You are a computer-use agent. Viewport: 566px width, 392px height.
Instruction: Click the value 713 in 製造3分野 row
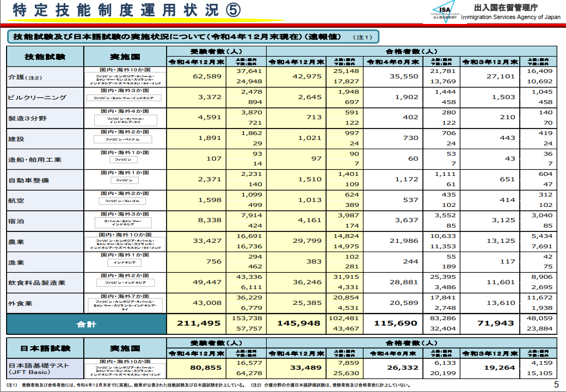point(314,117)
